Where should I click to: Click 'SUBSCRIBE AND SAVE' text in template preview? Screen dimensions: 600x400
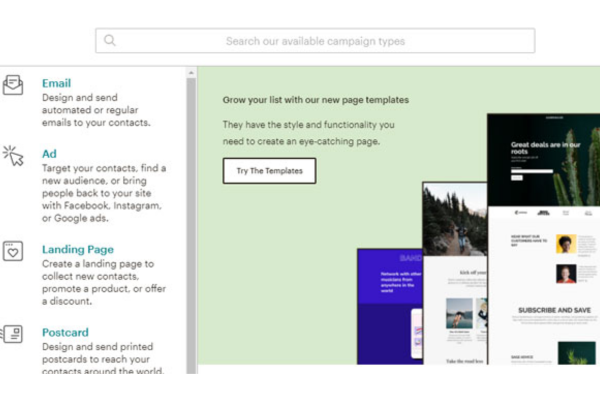(554, 310)
